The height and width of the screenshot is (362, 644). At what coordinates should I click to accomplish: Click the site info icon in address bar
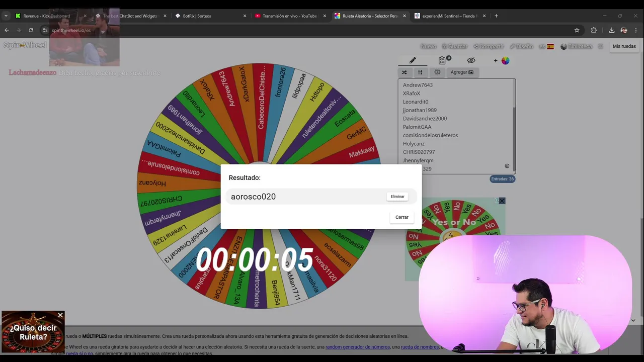[x=45, y=30]
